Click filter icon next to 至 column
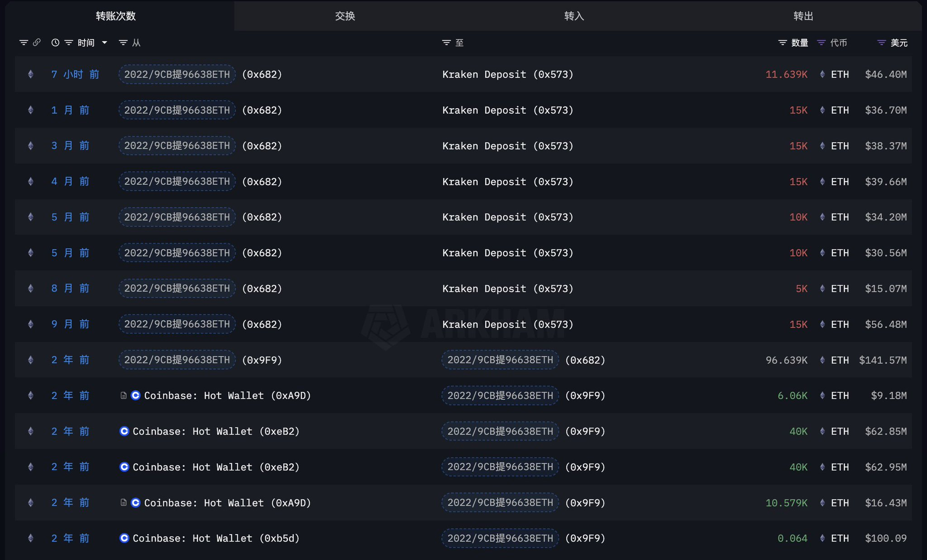 [446, 43]
